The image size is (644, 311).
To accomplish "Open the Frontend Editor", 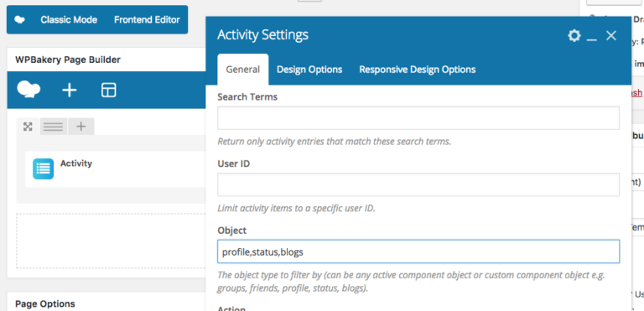I will (147, 20).
